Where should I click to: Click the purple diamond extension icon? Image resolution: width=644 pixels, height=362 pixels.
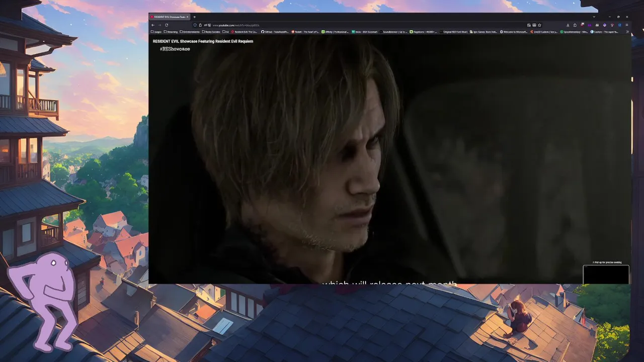tap(605, 25)
